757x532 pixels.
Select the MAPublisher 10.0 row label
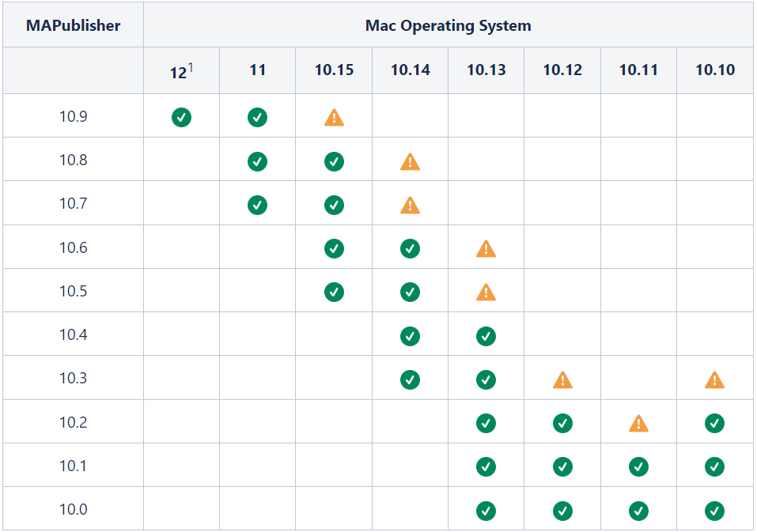point(73,509)
